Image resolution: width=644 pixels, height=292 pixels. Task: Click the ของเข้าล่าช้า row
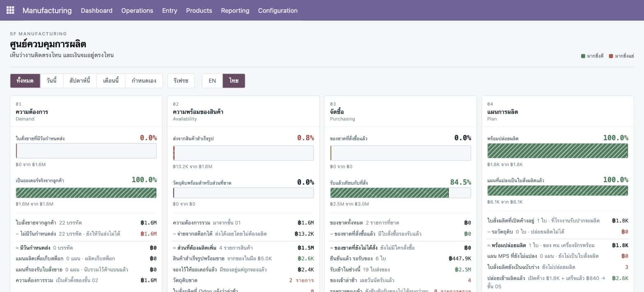coord(400,280)
